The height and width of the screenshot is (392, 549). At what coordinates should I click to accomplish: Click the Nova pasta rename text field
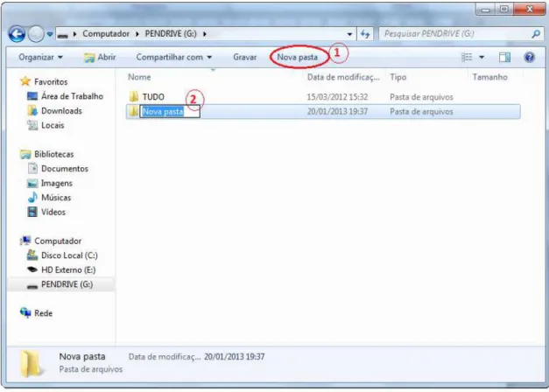(x=170, y=112)
